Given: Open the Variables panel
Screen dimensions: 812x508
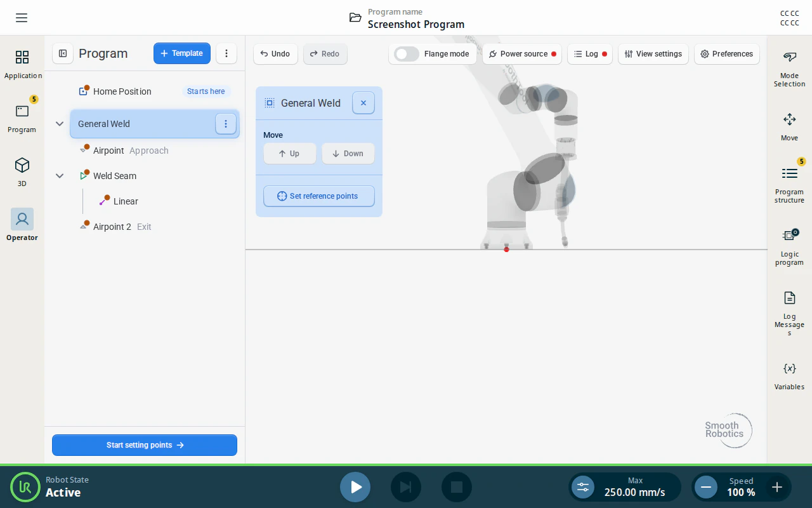Looking at the screenshot, I should pos(789,376).
